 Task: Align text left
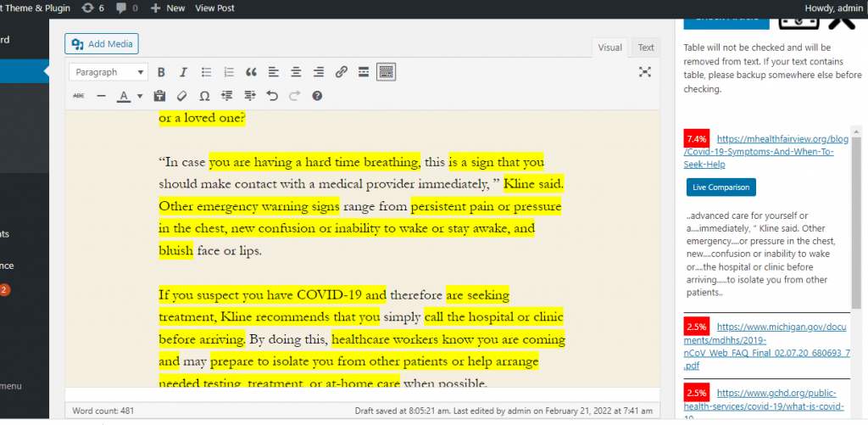click(274, 72)
